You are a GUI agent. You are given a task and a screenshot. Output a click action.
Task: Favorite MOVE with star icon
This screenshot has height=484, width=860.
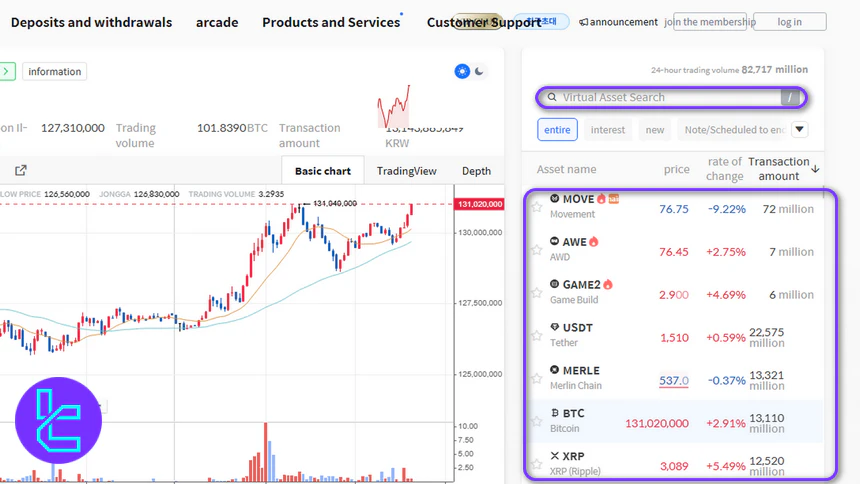point(537,207)
